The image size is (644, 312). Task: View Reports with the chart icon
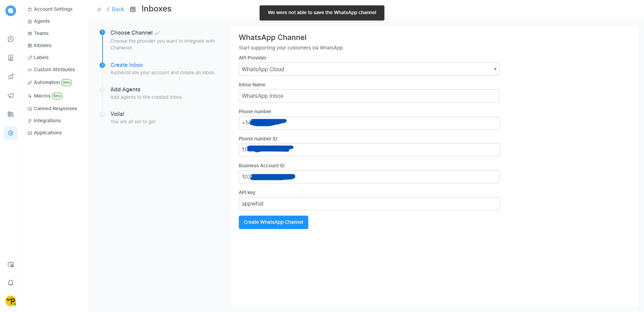click(11, 77)
